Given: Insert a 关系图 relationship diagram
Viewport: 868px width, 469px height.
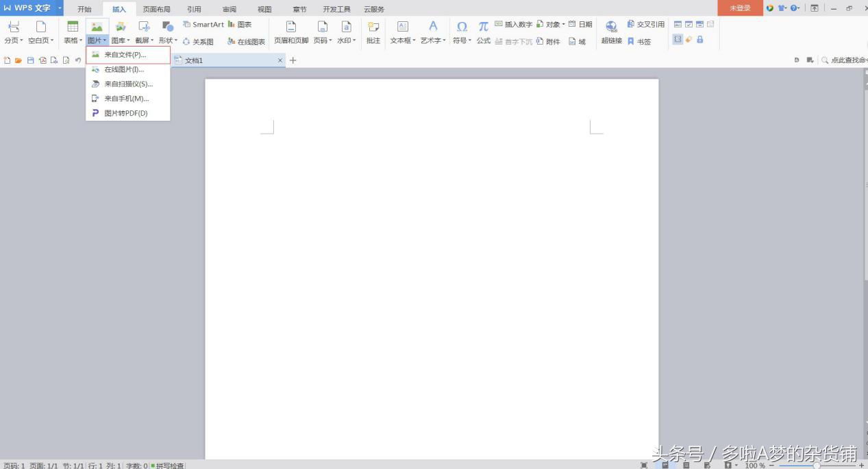Looking at the screenshot, I should [198, 42].
